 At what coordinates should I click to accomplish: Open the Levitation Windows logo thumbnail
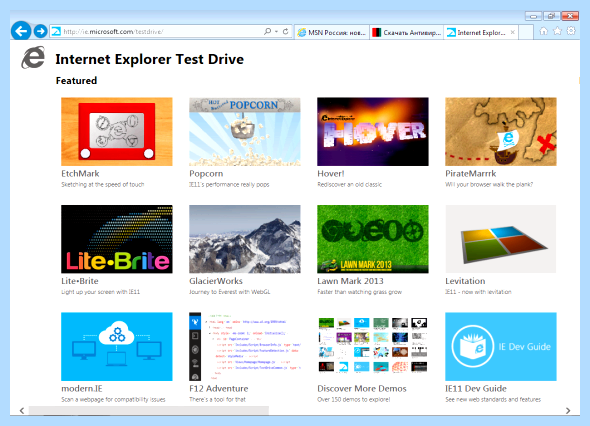tap(501, 239)
